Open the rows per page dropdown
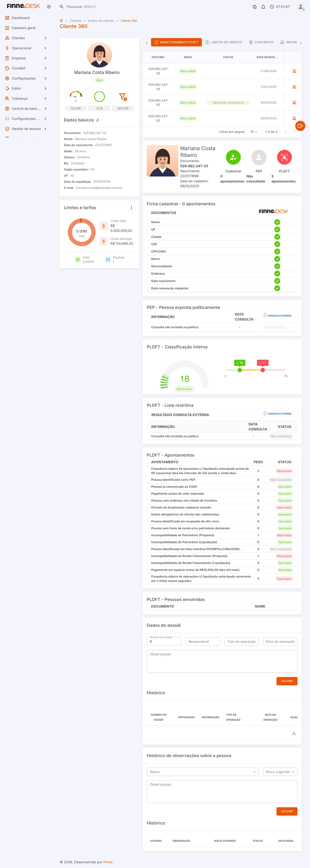This screenshot has width=310, height=868. point(254,132)
